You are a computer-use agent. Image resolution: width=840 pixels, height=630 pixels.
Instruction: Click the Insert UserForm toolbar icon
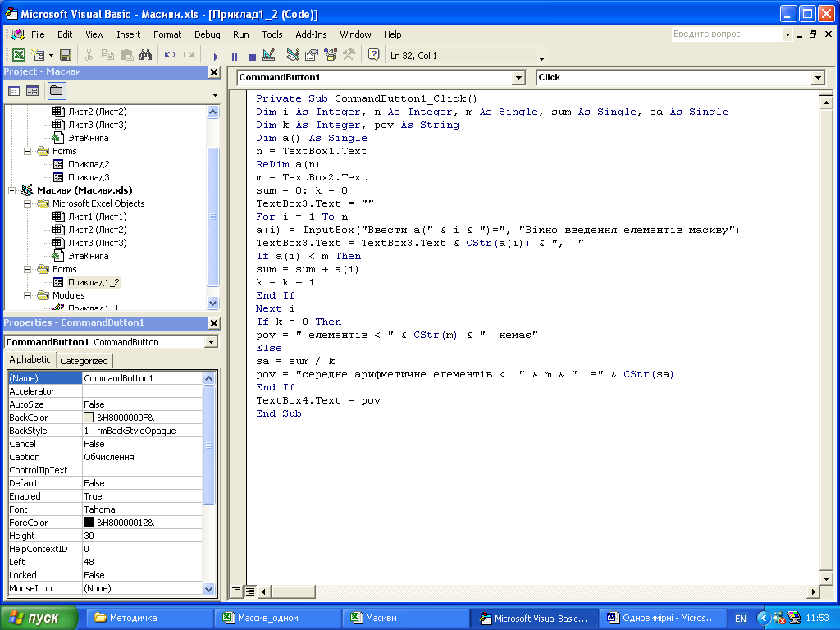click(38, 55)
